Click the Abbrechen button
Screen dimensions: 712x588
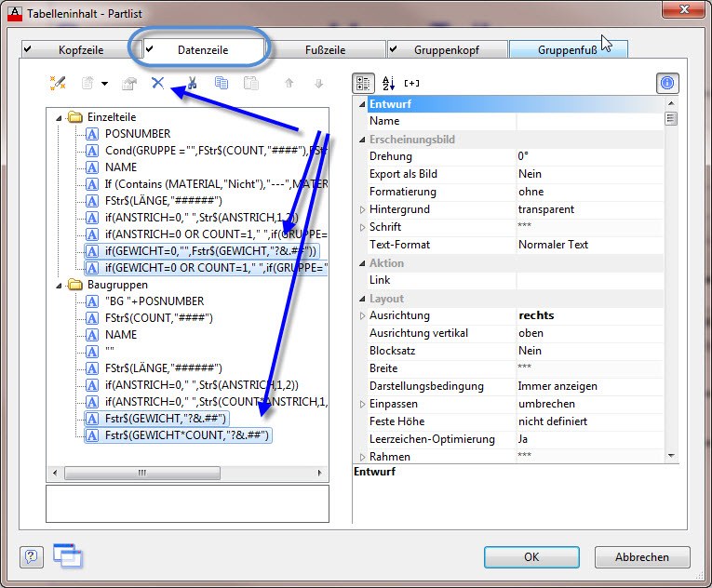[642, 557]
